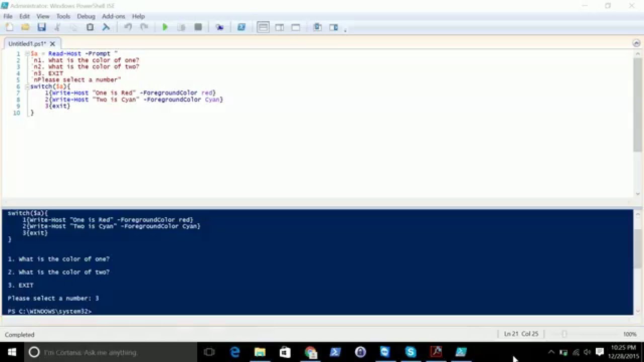The height and width of the screenshot is (362, 644).
Task: Open Windows Store from taskbar
Action: (x=285, y=352)
